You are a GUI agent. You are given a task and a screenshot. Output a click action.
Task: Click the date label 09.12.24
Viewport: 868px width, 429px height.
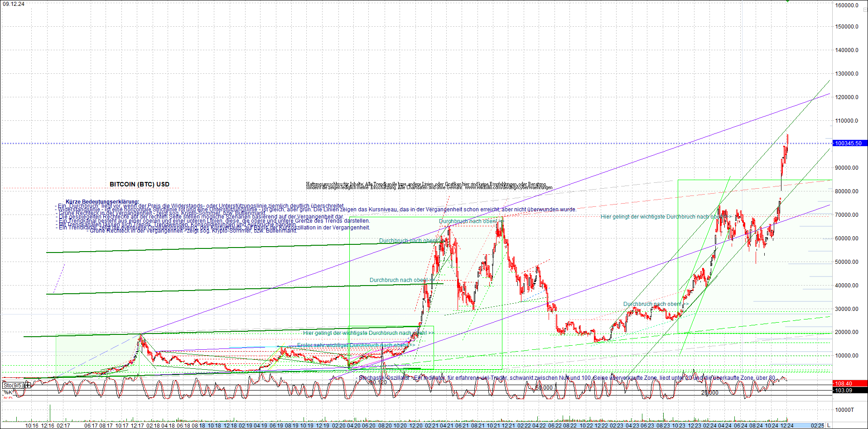coord(14,4)
